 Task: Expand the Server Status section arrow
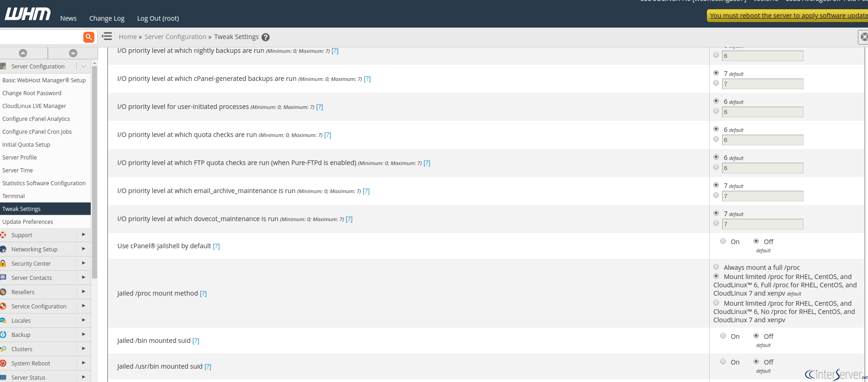tap(83, 377)
